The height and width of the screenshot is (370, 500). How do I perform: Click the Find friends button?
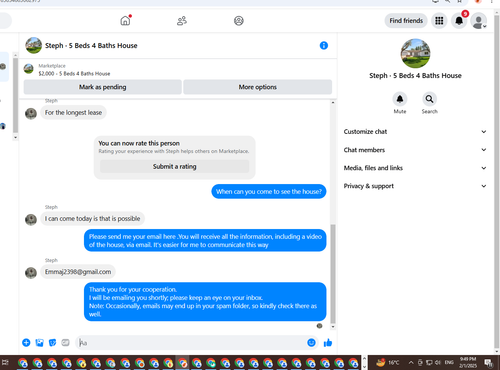pyautogui.click(x=406, y=21)
